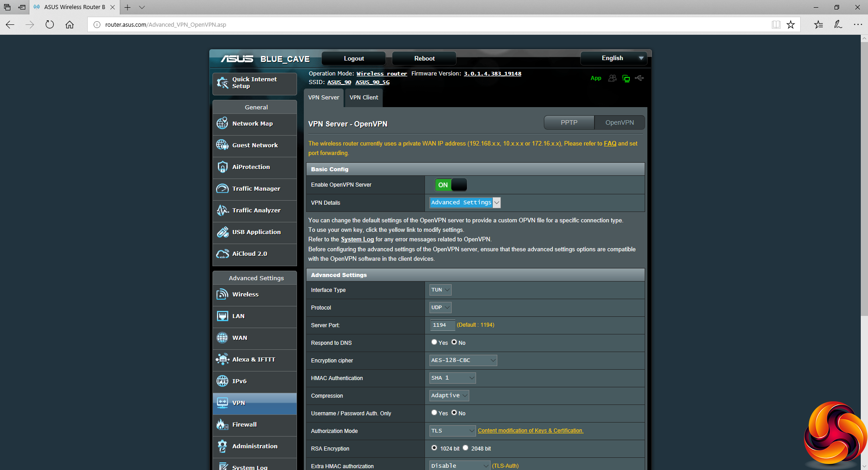The height and width of the screenshot is (470, 868).
Task: Open the Encryption cipher dropdown
Action: [x=463, y=360]
